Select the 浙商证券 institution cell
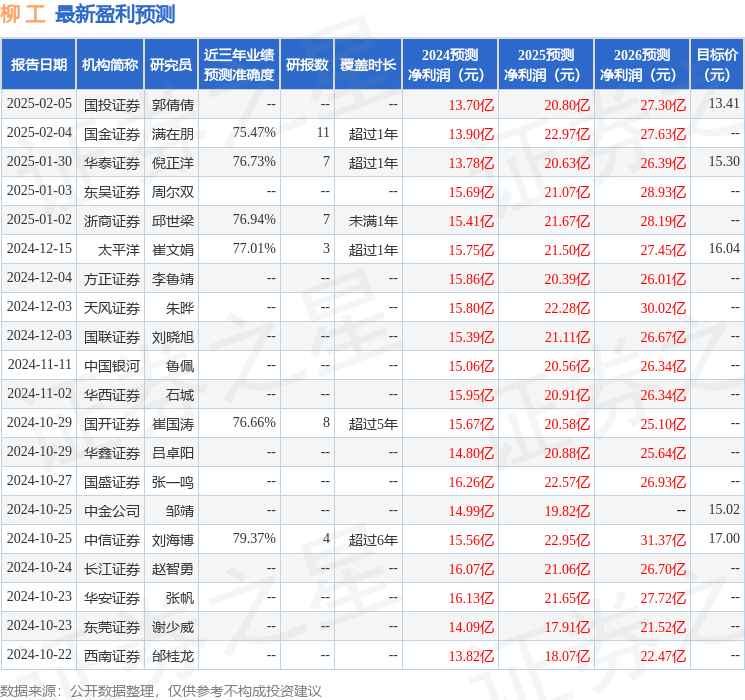745x700 pixels. tap(112, 221)
